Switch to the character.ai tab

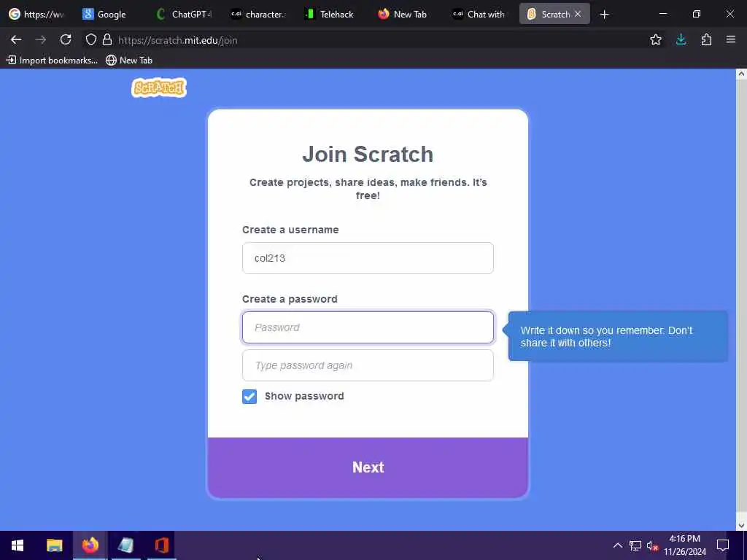[258, 15]
